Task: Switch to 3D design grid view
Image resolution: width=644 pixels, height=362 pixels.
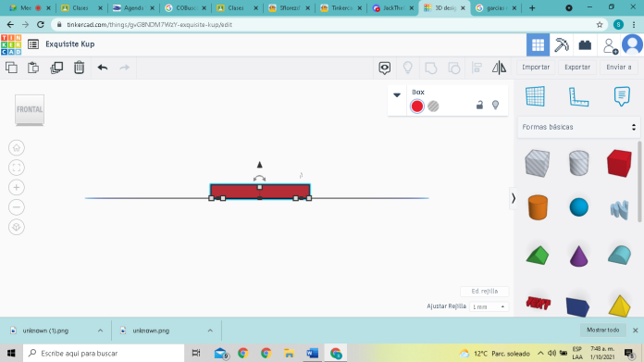Action: click(538, 44)
